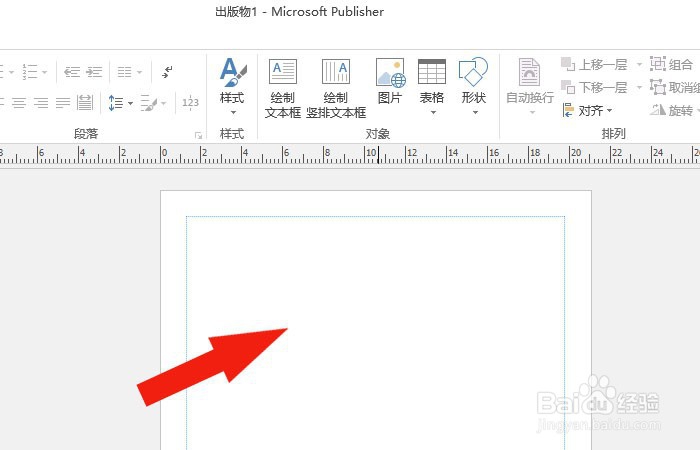The height and width of the screenshot is (450, 700).
Task: Click the horizontal ruler at mark 10
Action: (371, 154)
